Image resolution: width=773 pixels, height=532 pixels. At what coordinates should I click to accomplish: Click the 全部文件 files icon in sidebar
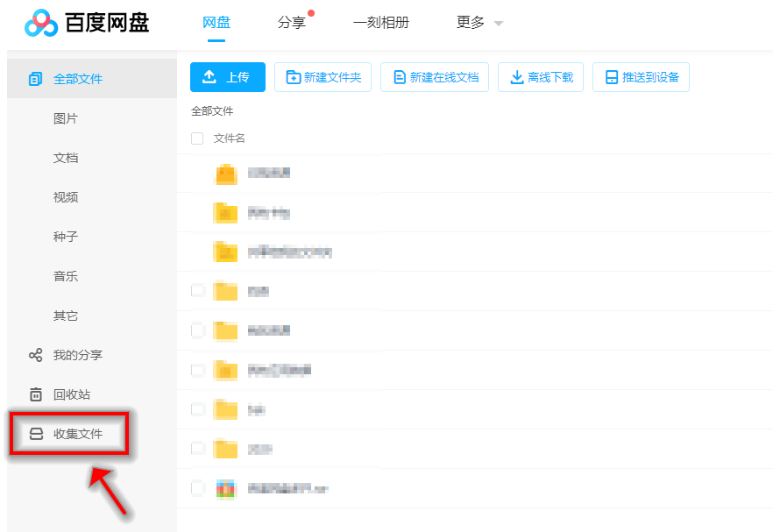tap(36, 79)
